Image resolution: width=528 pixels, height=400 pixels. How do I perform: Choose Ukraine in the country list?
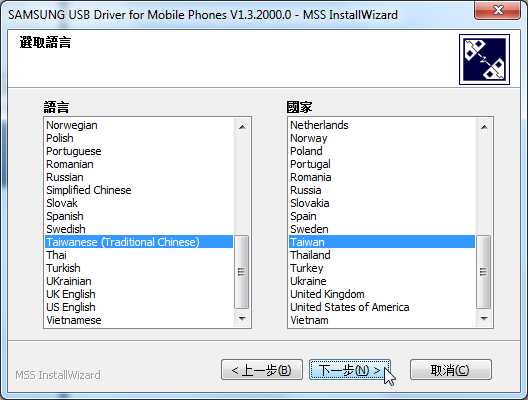[382, 281]
